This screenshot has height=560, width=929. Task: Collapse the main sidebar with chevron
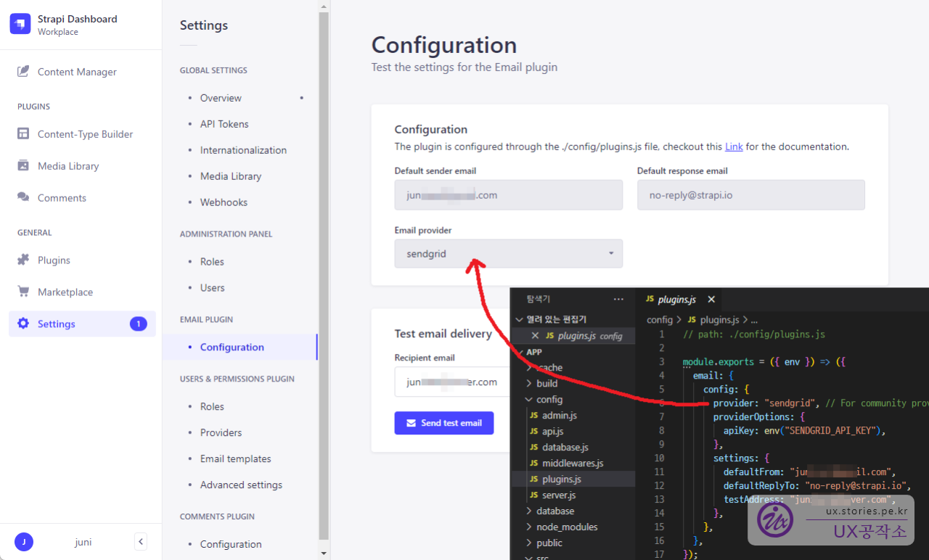click(x=141, y=542)
